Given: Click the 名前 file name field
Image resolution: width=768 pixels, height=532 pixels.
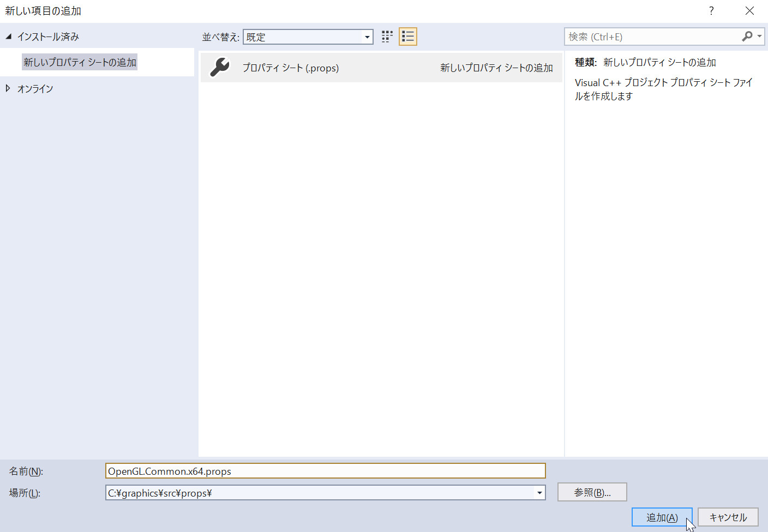Looking at the screenshot, I should [x=325, y=471].
